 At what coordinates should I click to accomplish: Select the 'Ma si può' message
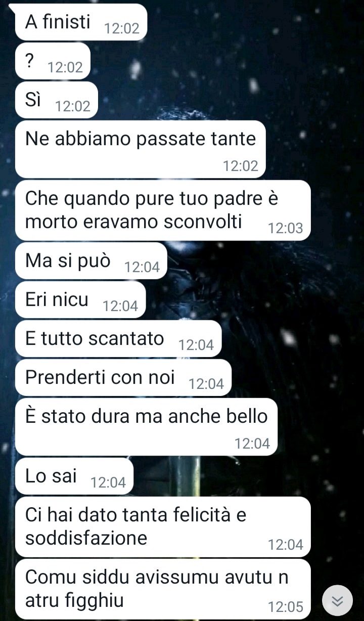92,260
